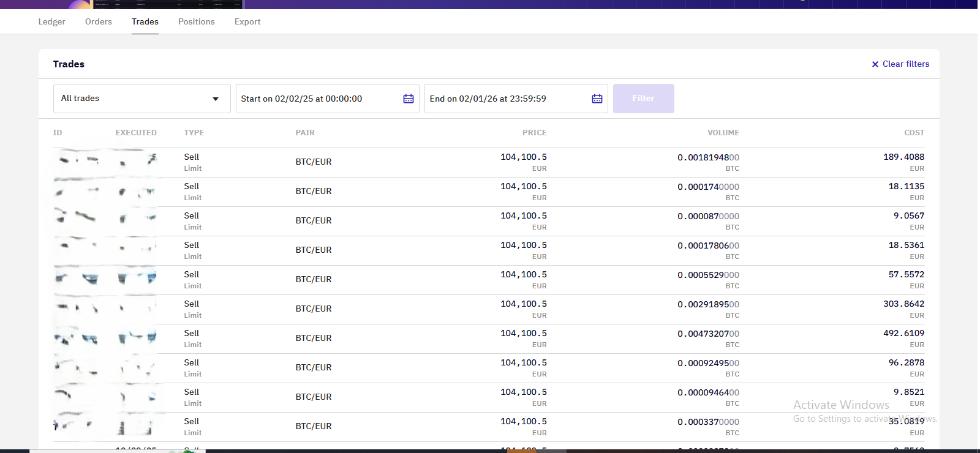Switch to the Ledger tab
The width and height of the screenshot is (980, 453).
coord(51,21)
